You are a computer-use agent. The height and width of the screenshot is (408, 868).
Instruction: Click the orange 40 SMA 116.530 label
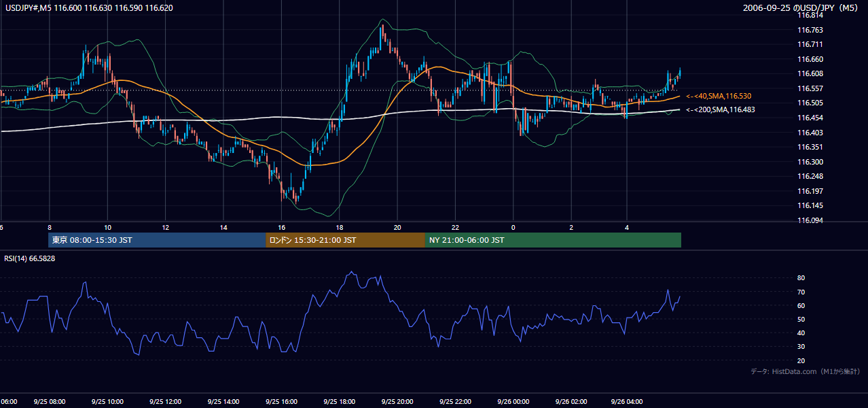[719, 97]
